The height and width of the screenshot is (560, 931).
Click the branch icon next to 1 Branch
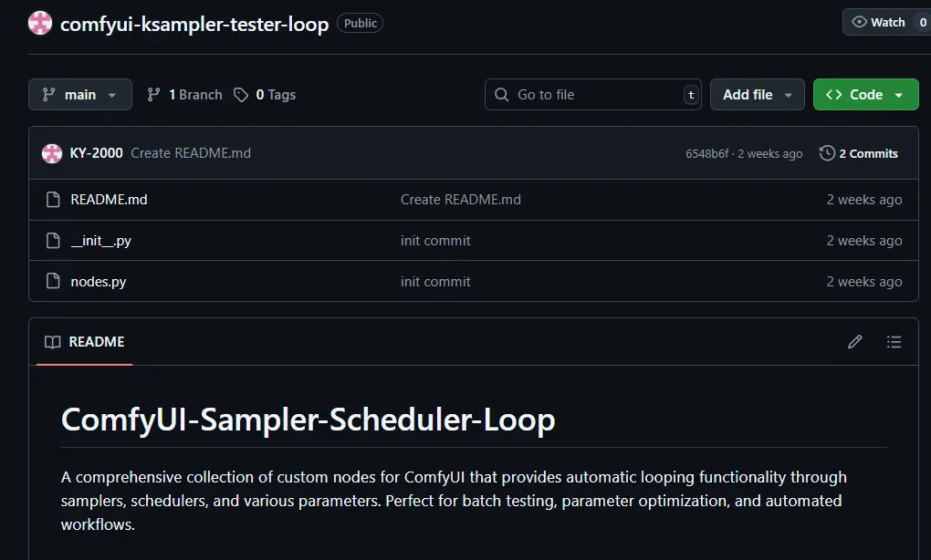152,94
